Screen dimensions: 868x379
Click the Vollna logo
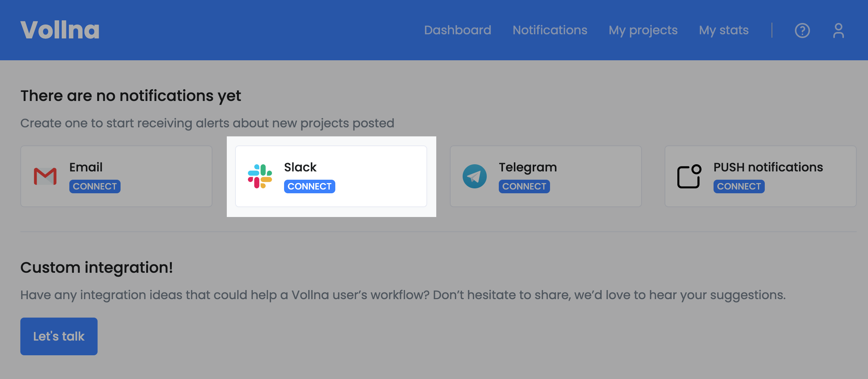(x=60, y=30)
